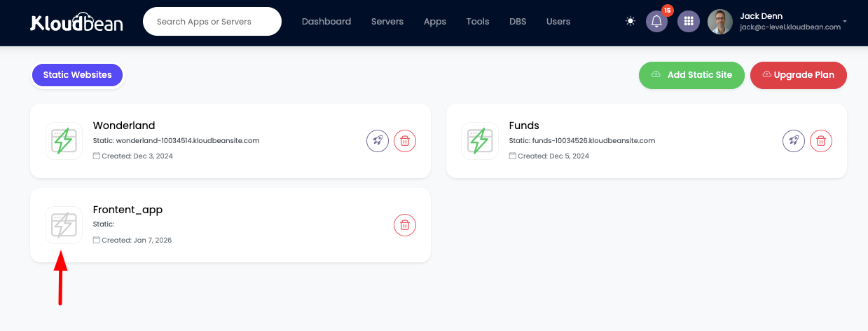The height and width of the screenshot is (331, 868).
Task: Toggle the light/dark theme sun icon
Action: 631,22
